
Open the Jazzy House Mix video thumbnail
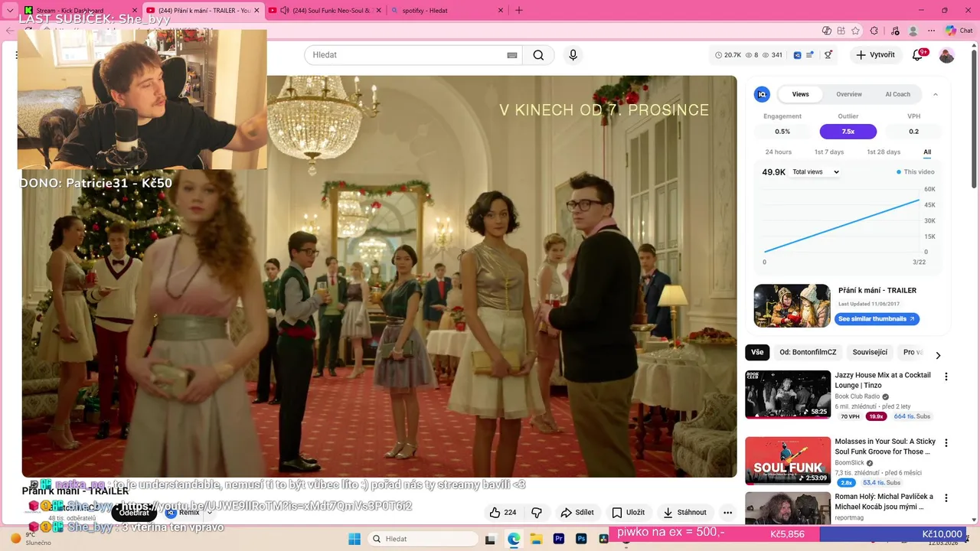[x=788, y=394]
